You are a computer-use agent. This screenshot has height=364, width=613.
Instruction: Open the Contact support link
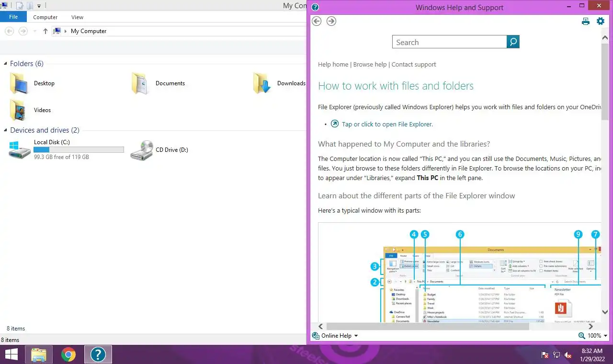tap(414, 64)
